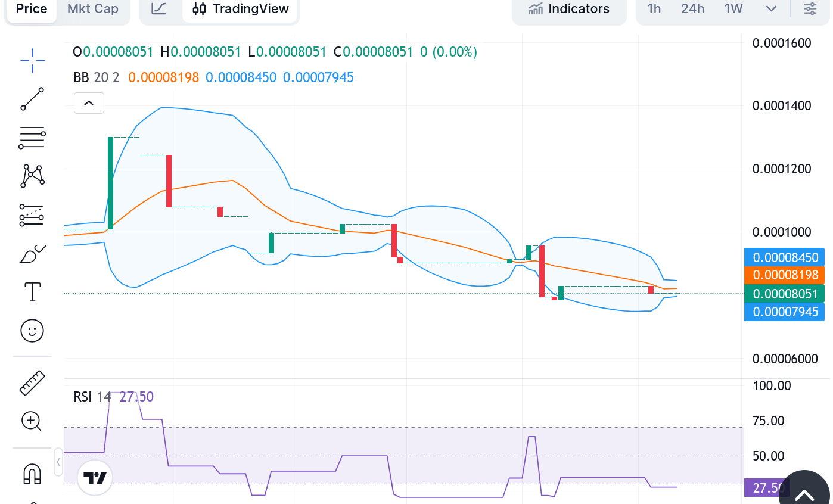Screen dimensions: 833x504
Task: Click the green 0.00008051 current price label
Action: point(784,293)
